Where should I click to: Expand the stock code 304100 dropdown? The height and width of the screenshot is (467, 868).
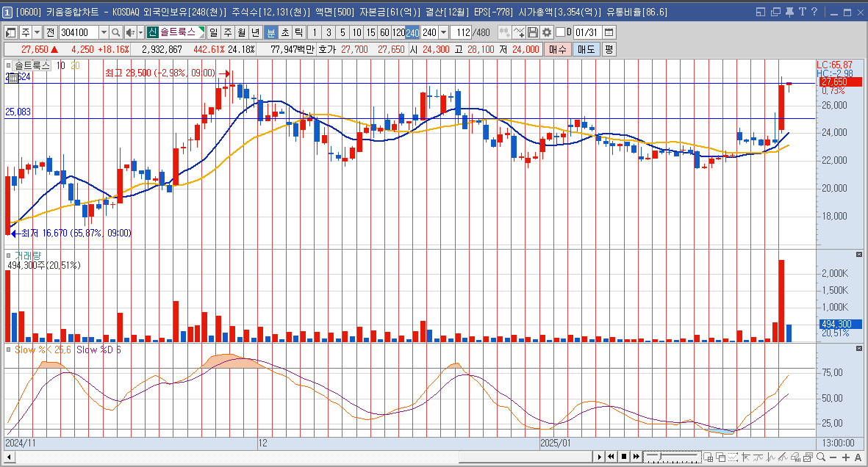click(x=104, y=32)
